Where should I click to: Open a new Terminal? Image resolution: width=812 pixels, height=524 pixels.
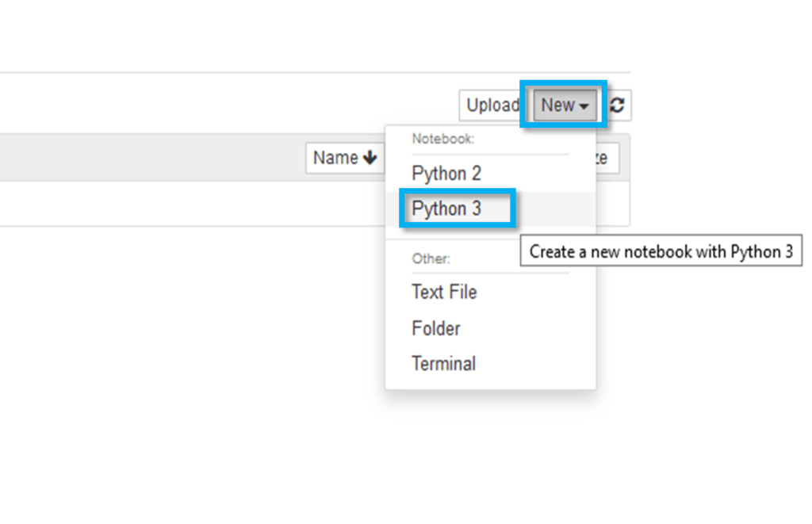tap(490, 364)
